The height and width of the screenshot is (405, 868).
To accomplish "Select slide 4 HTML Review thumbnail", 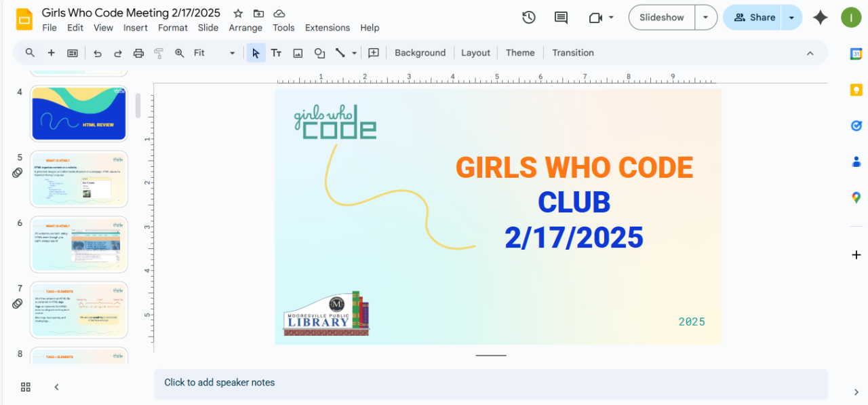I will [79, 113].
